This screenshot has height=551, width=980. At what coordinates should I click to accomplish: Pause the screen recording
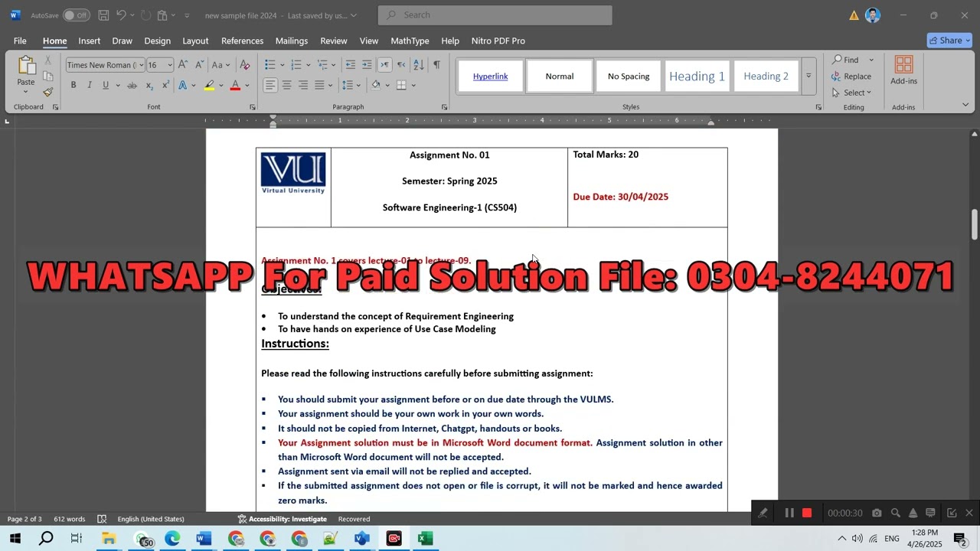789,513
